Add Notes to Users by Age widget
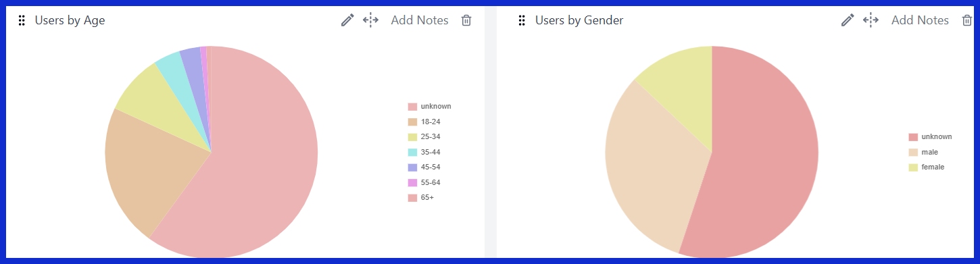The image size is (980, 264). (x=420, y=20)
